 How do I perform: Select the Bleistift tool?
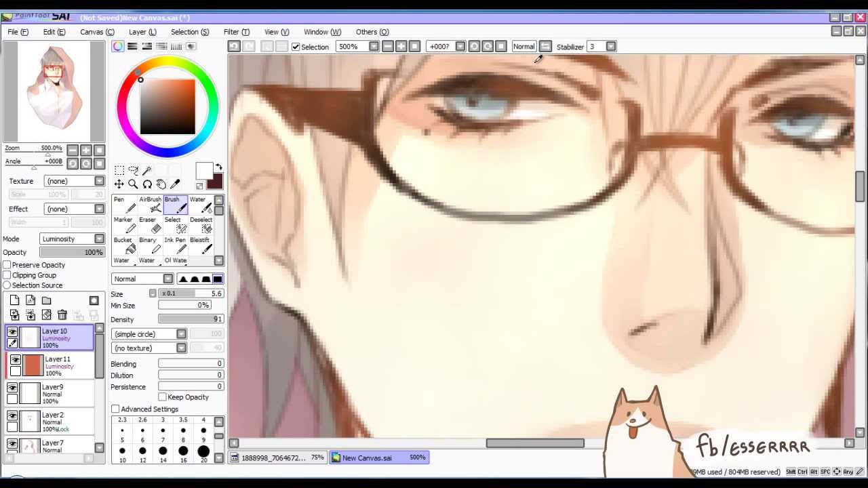click(201, 245)
